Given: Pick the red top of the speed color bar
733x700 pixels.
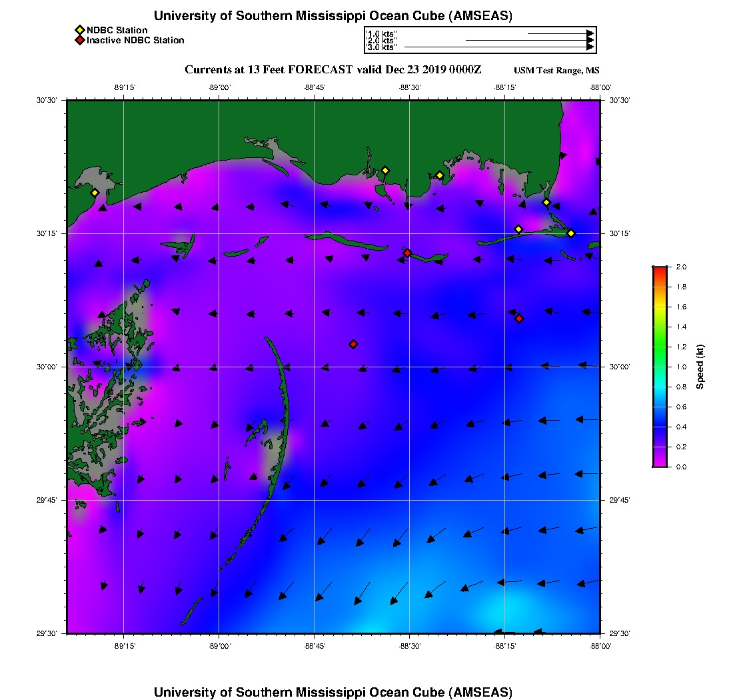Looking at the screenshot, I should (659, 270).
